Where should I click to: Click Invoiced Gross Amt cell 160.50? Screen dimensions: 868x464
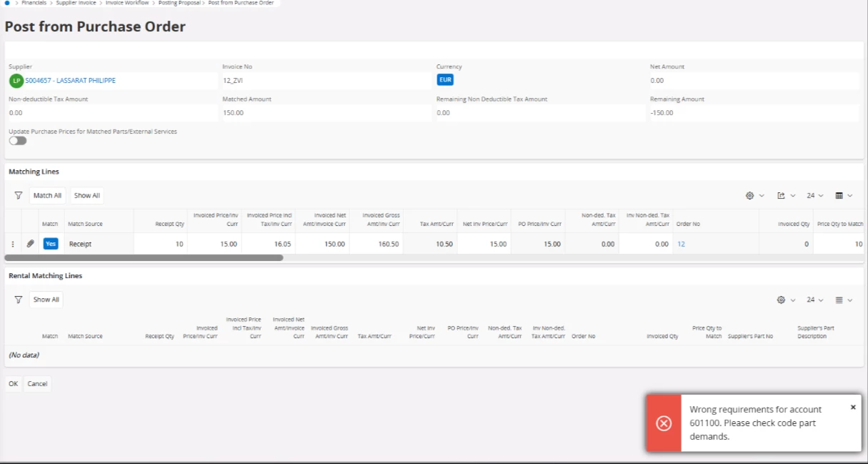coord(376,244)
